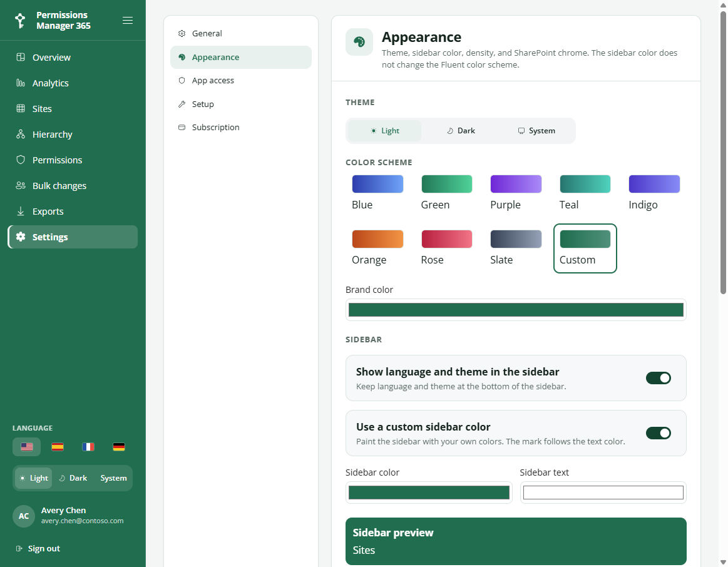This screenshot has width=728, height=567.
Task: Click the Sidebar preview panel
Action: [x=516, y=541]
